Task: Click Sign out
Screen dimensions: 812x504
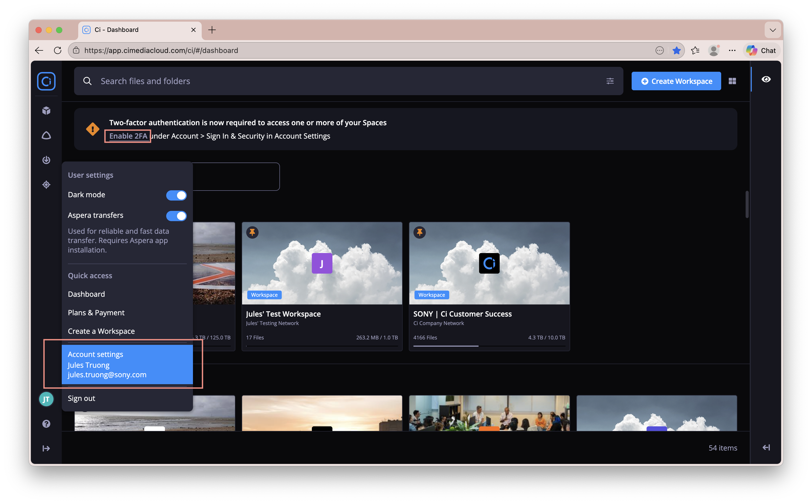Action: [x=81, y=398]
